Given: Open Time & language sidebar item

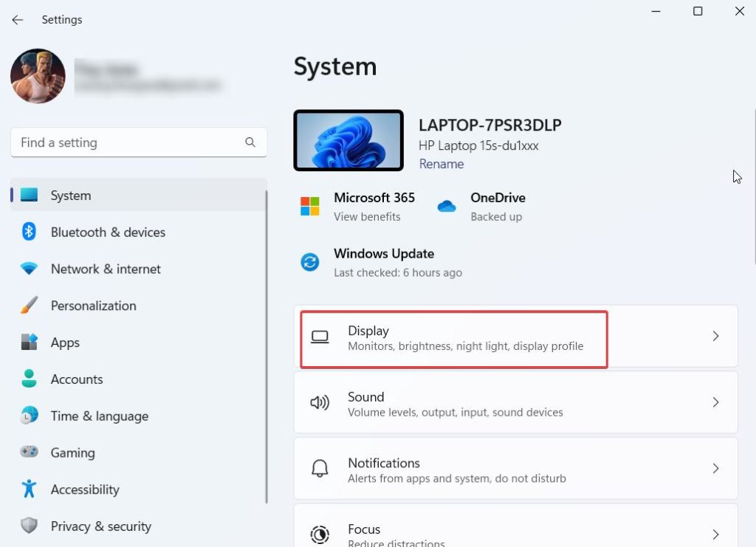Looking at the screenshot, I should coord(138,416).
